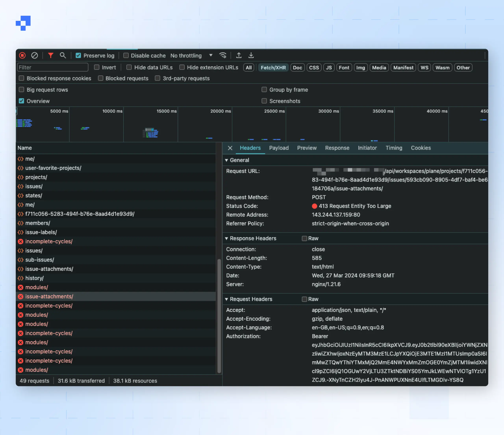Stop recording network log
The height and width of the screenshot is (435, 504).
point(22,55)
